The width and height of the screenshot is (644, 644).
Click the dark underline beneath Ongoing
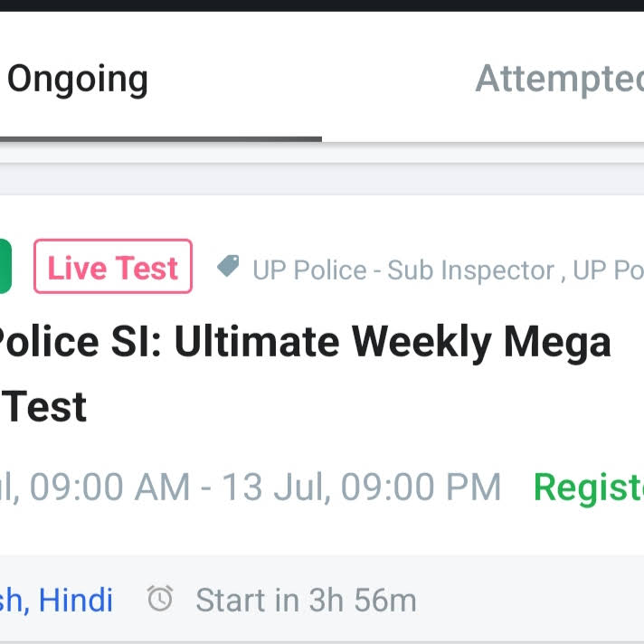pyautogui.click(x=161, y=139)
